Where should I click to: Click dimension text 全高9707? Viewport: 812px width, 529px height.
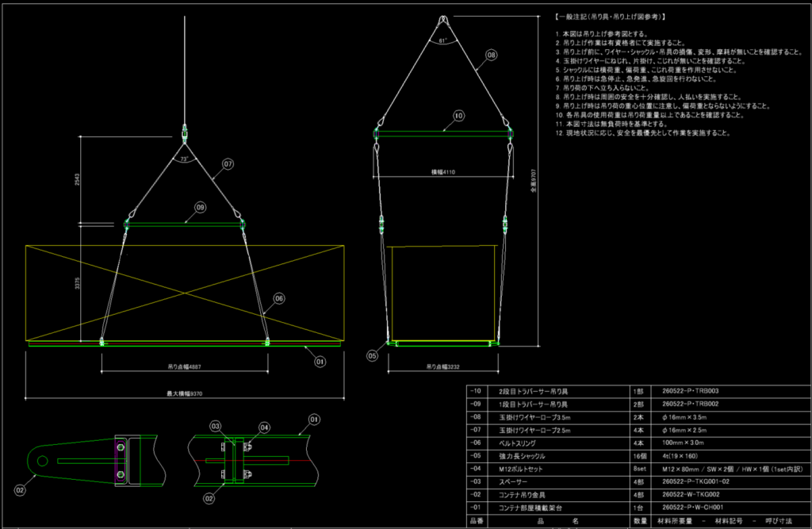534,181
